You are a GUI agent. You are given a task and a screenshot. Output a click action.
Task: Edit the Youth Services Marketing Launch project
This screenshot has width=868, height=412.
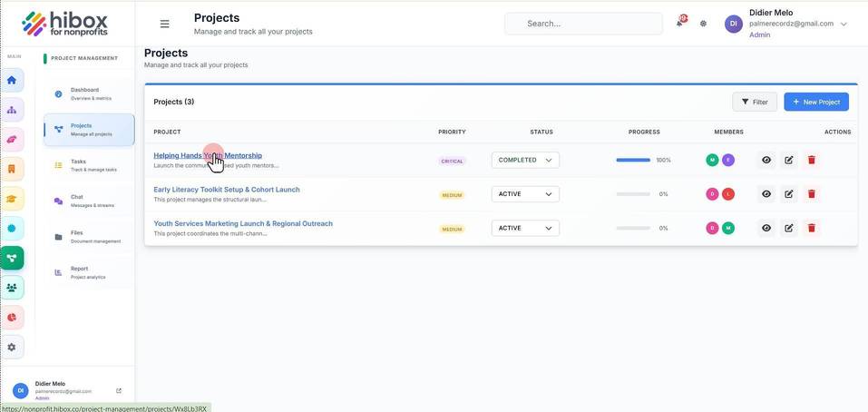coord(789,228)
